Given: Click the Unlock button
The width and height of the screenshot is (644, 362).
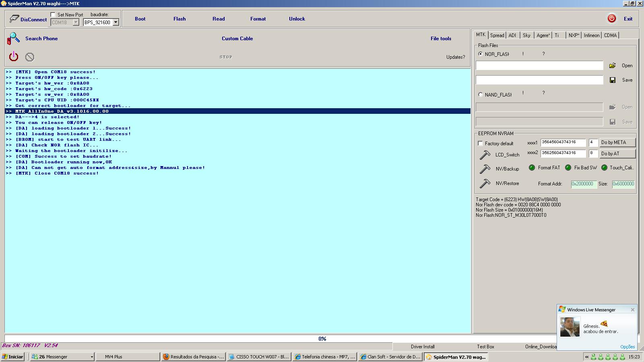Looking at the screenshot, I should [297, 19].
